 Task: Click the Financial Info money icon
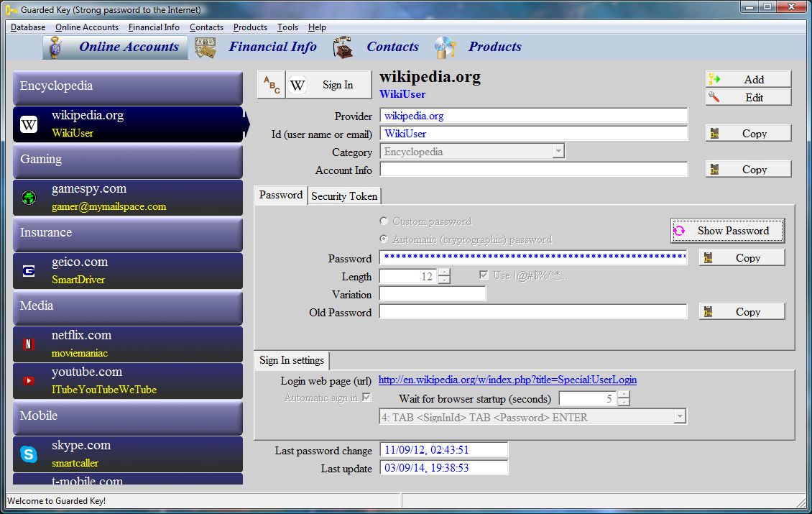[x=206, y=47]
